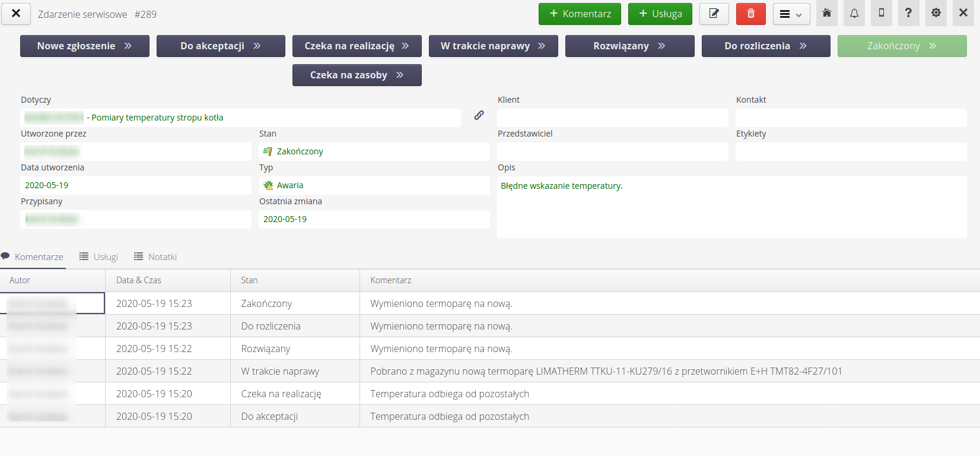Click the red trash delete button
Viewport: 980px width, 456px height.
750,14
